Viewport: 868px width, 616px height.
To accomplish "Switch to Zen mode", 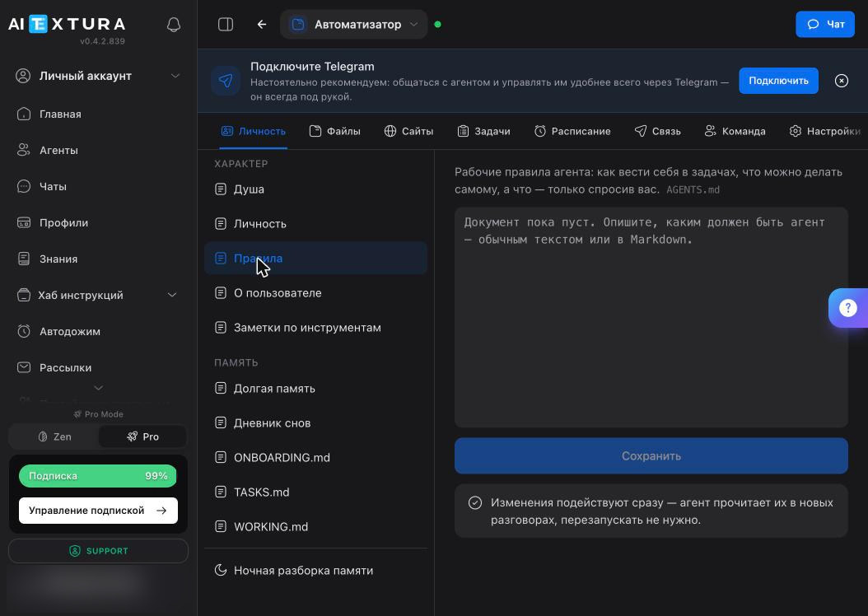I will pyautogui.click(x=54, y=436).
